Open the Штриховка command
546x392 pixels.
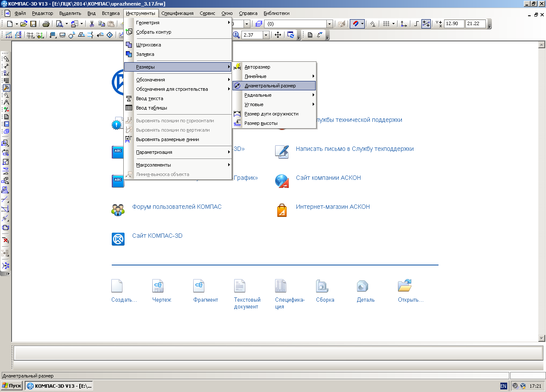click(178, 45)
